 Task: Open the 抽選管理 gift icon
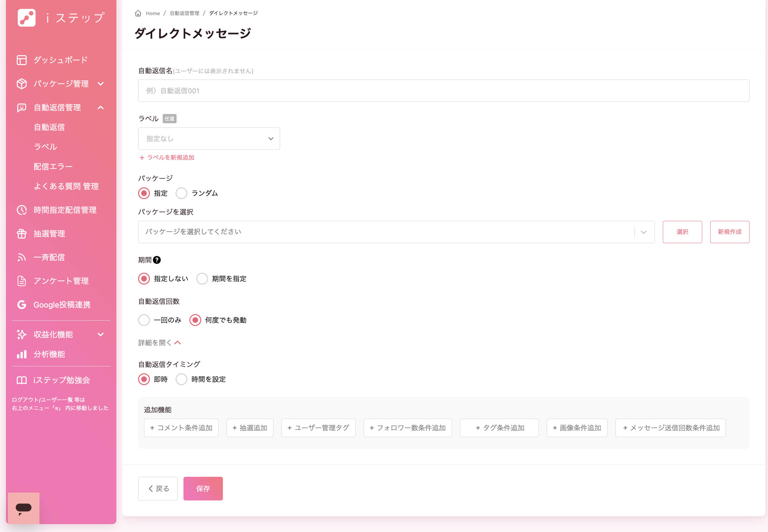[x=22, y=234]
